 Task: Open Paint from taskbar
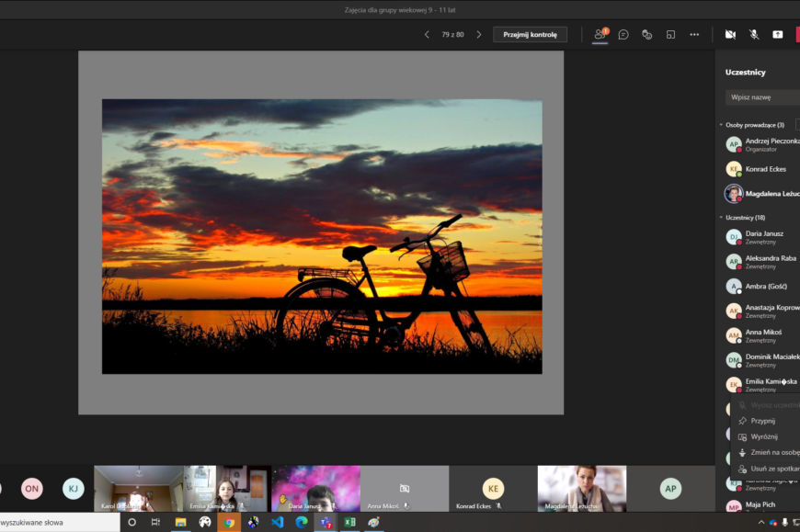click(x=374, y=522)
